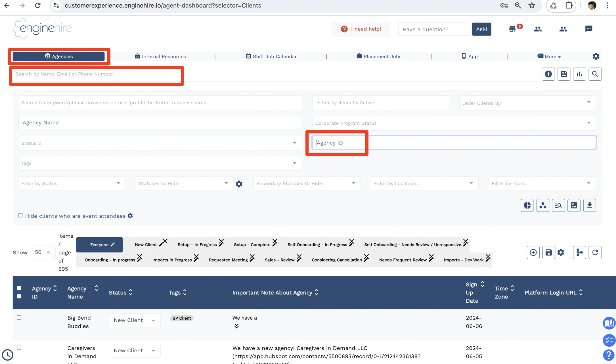
Task: Open the Show 50 items per page dropdown
Action: (x=42, y=252)
